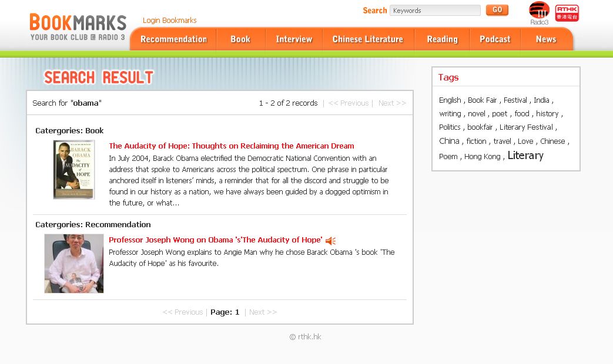Screen dimensions: 613x364
Task: Click the fiction tag
Action: (476, 141)
